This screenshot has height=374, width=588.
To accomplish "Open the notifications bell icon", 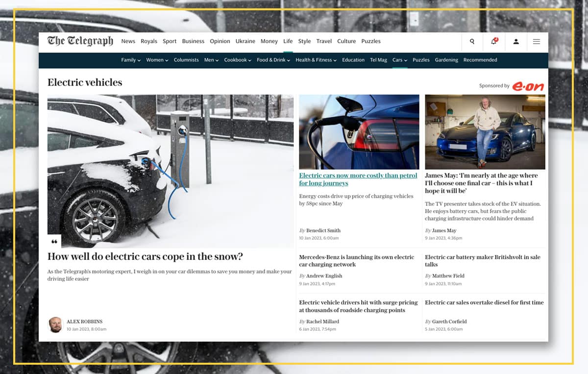I will coord(493,42).
